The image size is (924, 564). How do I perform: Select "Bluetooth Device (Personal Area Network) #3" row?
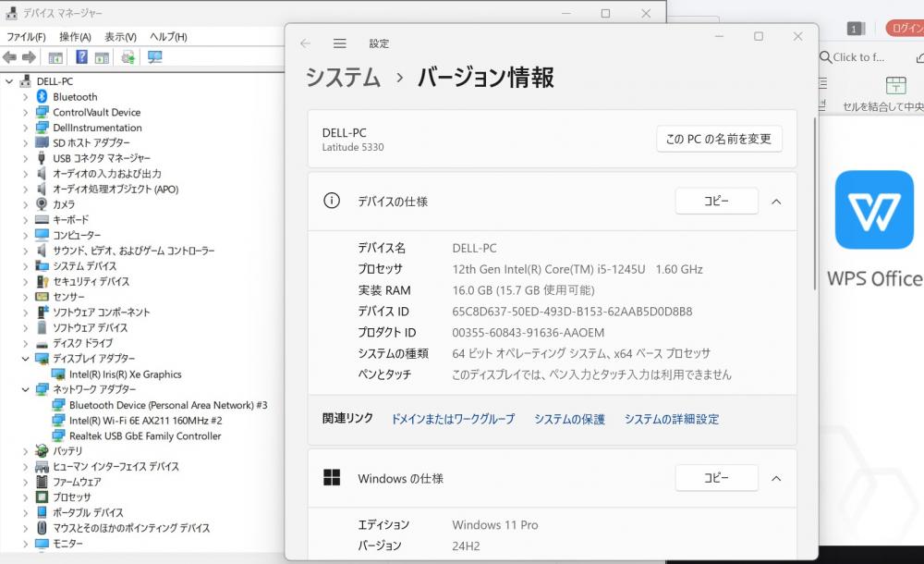(168, 405)
